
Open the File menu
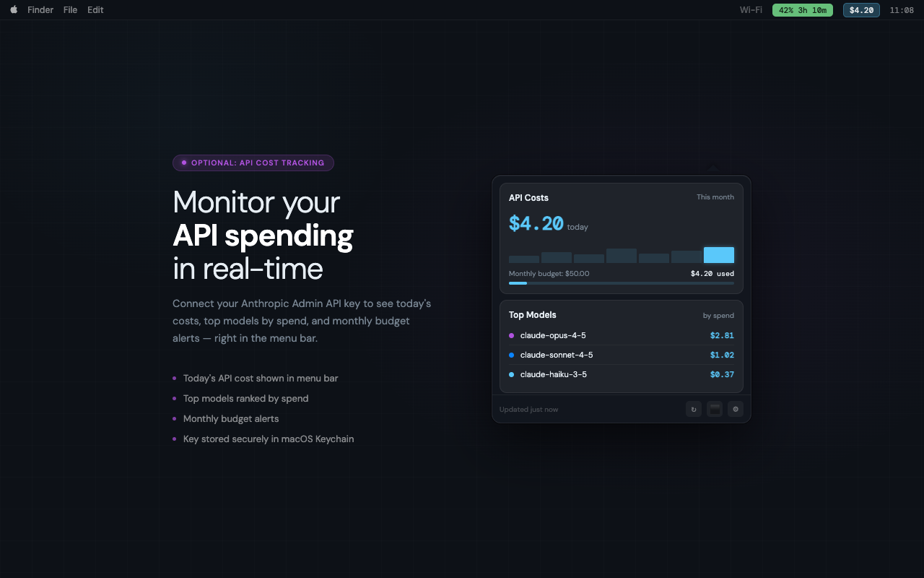click(70, 9)
